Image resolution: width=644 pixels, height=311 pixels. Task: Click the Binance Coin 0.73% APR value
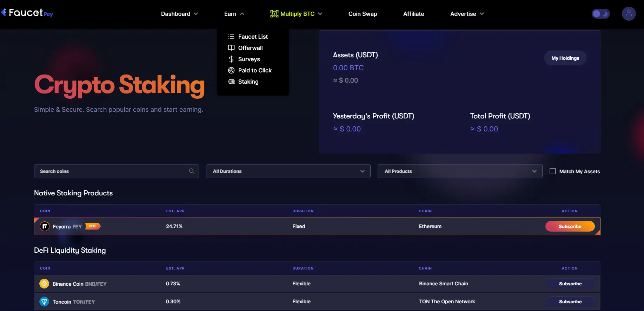point(173,284)
